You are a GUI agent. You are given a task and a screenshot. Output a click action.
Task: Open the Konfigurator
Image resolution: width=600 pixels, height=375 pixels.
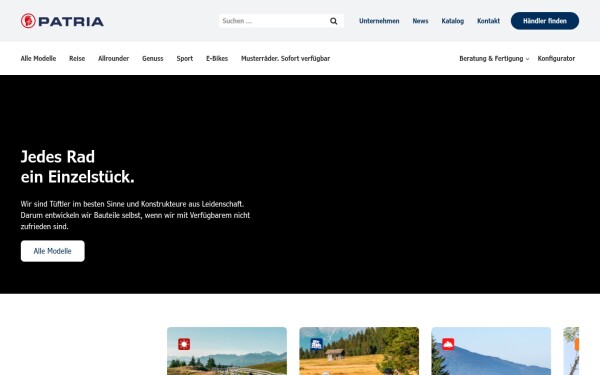coord(556,59)
